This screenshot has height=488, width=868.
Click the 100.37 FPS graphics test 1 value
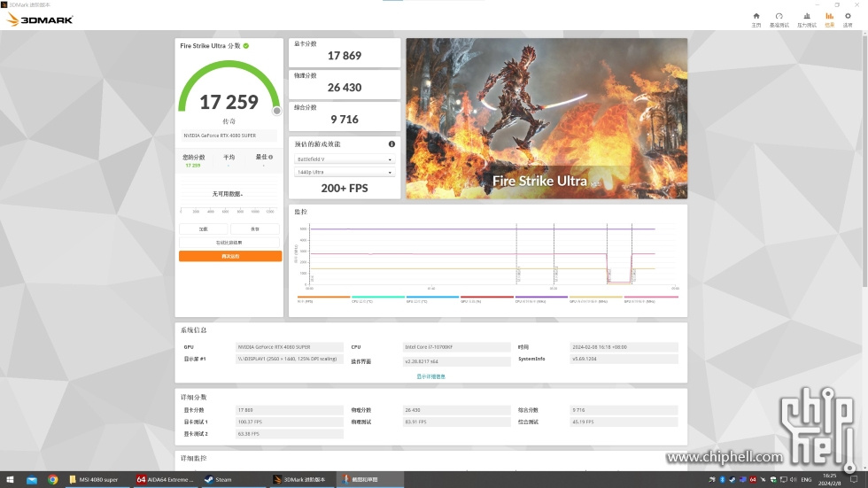click(x=290, y=422)
